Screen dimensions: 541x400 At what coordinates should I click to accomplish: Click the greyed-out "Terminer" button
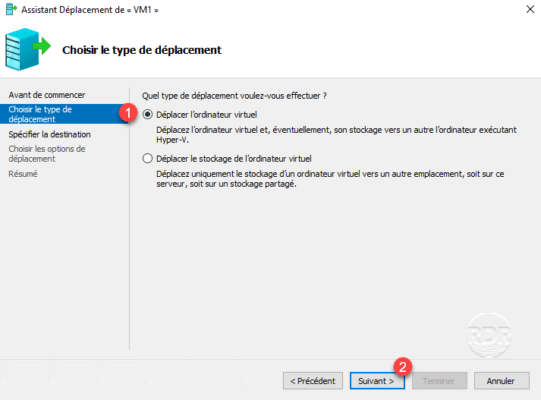tap(440, 381)
